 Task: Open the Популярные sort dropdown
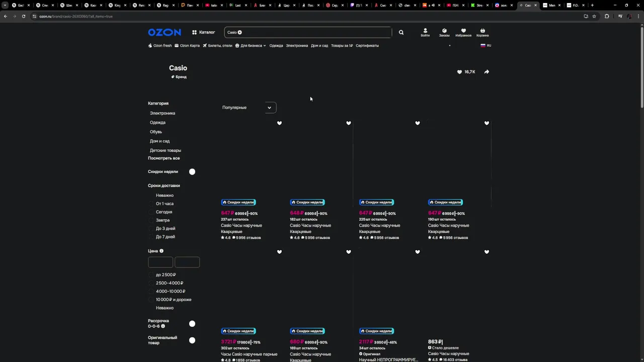(248, 108)
